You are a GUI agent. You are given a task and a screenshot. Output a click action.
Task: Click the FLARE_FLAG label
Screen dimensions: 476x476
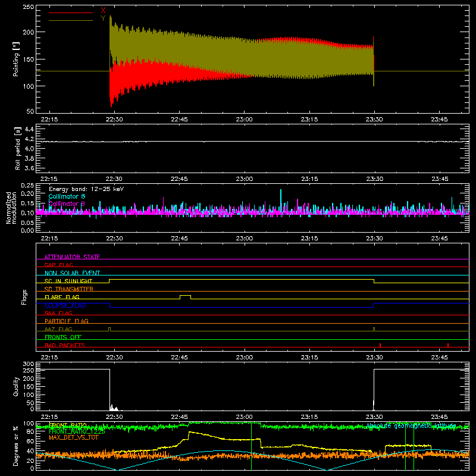pyautogui.click(x=62, y=297)
